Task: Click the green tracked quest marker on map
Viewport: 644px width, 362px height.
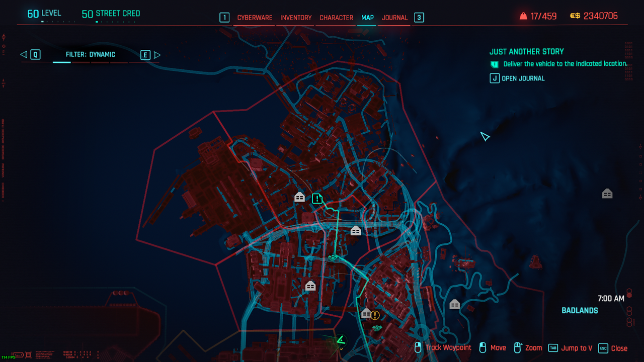Action: click(317, 198)
